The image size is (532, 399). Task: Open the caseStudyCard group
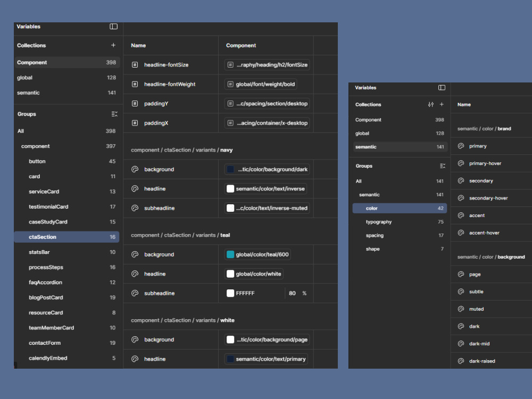pos(67,222)
